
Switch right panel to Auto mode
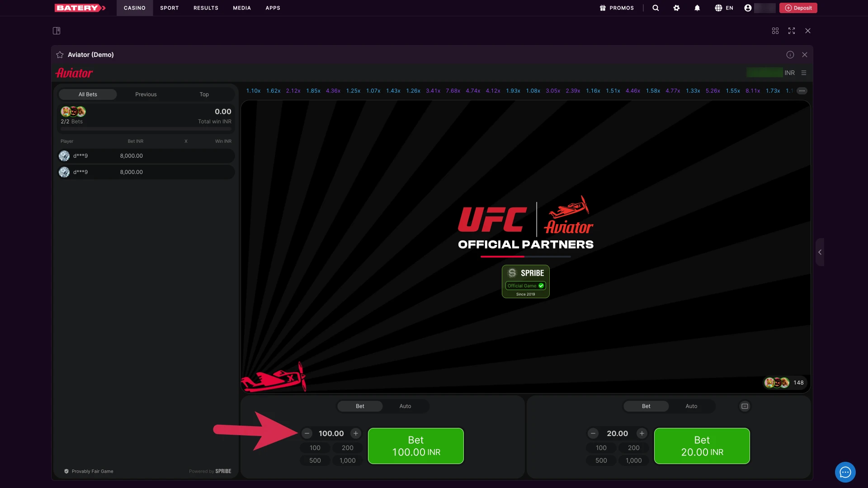[692, 406]
